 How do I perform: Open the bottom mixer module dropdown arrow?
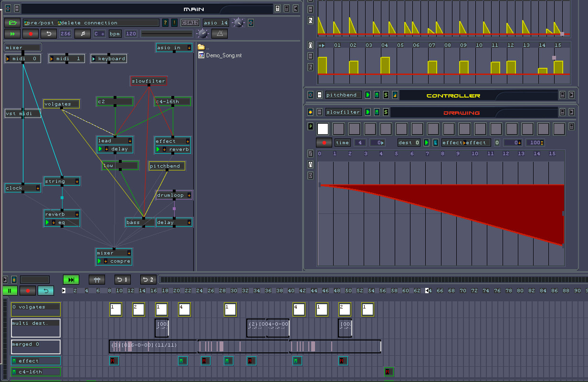click(x=128, y=253)
